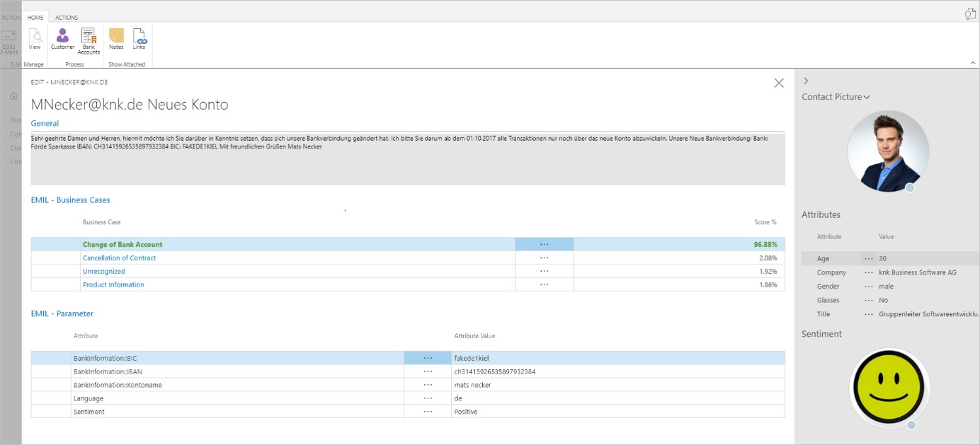980x445 pixels.
Task: Close the edit dialog with X
Action: 779,83
